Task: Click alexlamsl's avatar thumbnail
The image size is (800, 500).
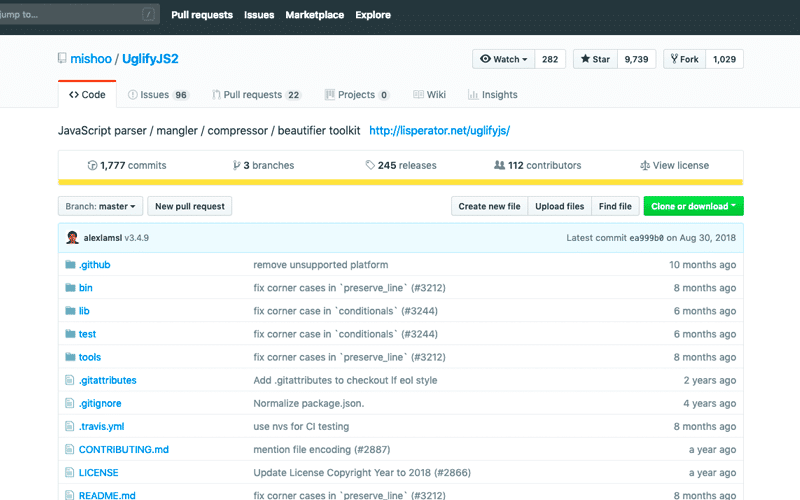Action: coord(72,238)
